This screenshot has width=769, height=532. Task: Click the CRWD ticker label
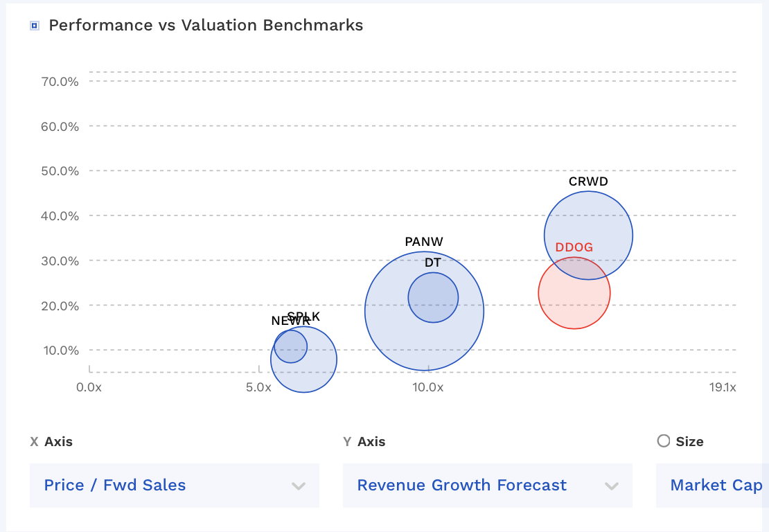588,181
